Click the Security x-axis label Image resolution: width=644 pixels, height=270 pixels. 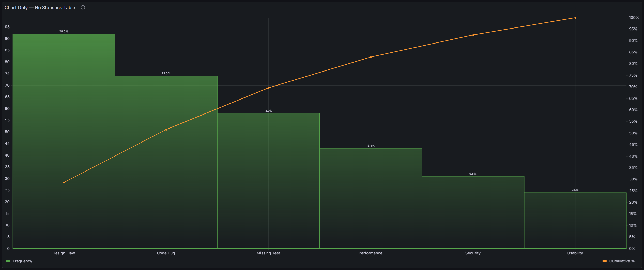(x=473, y=253)
